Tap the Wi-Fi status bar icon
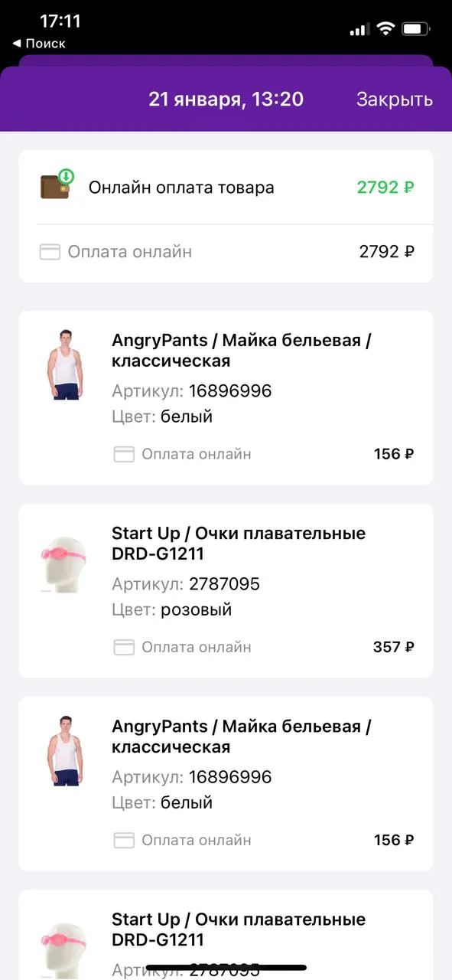The width and height of the screenshot is (452, 980). click(386, 29)
